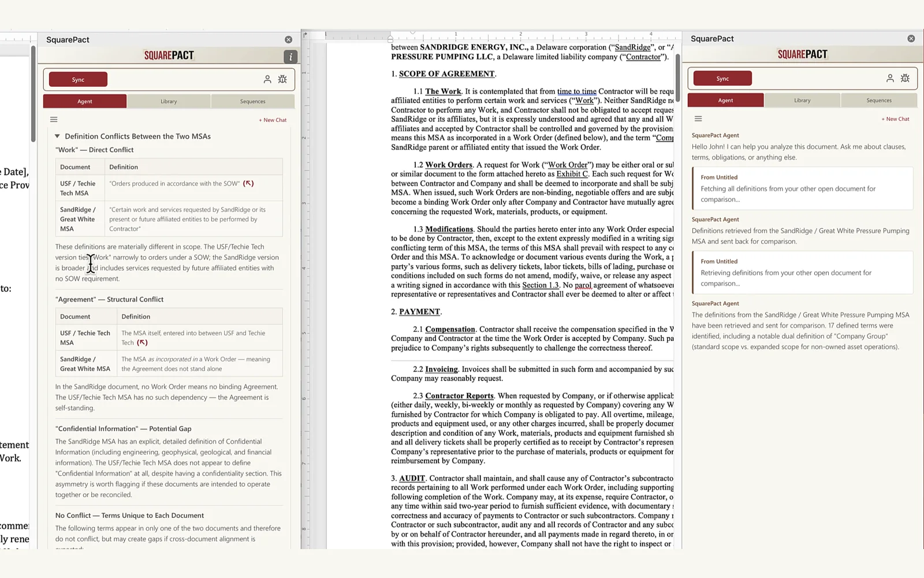Image resolution: width=924 pixels, height=578 pixels.
Task: Click 'Compensation' clause title
Action: tap(450, 329)
